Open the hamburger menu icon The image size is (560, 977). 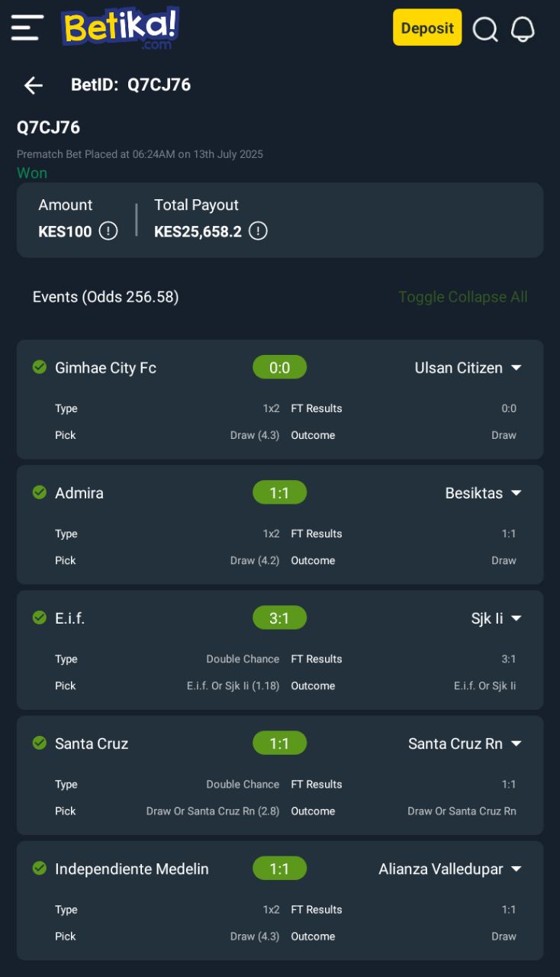pos(27,27)
